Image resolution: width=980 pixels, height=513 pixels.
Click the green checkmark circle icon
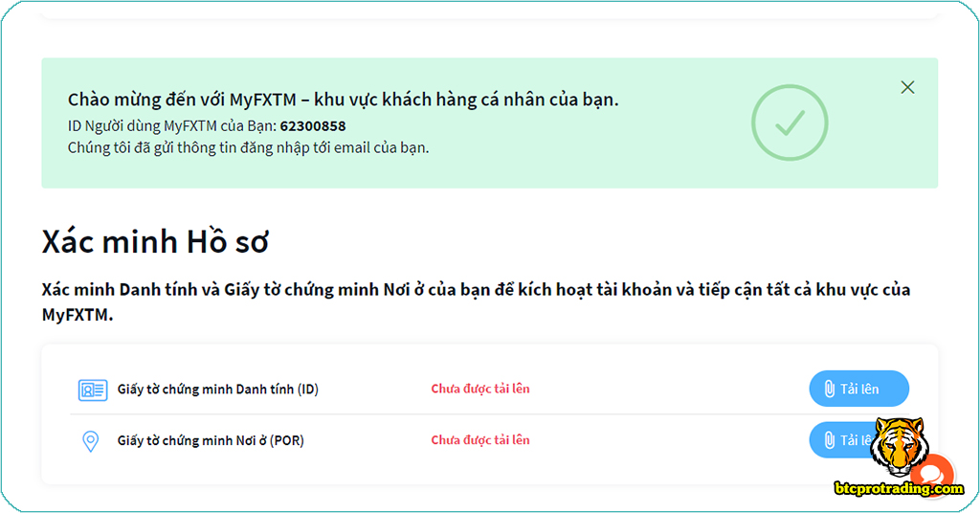coord(790,123)
